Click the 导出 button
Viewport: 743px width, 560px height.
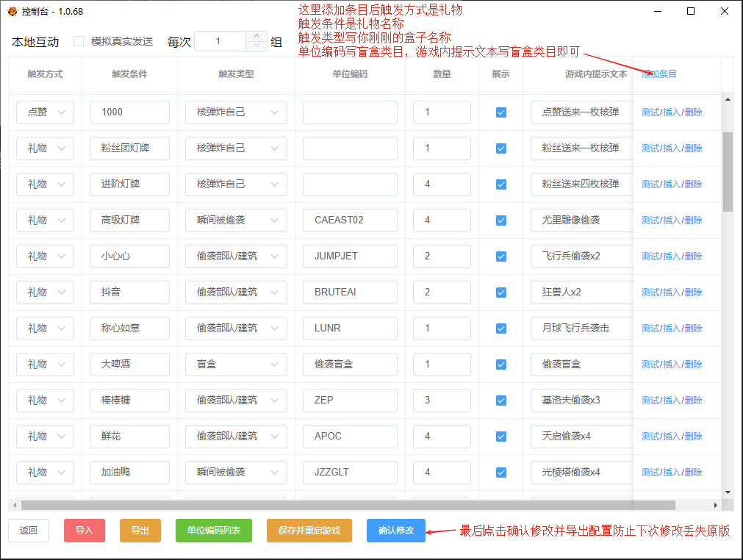tap(140, 531)
